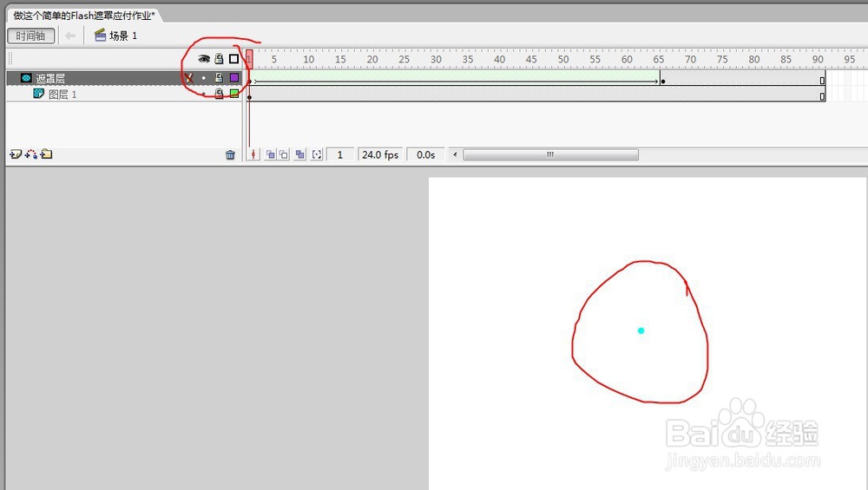Viewport: 868px width, 490px height.
Task: Click the New Folder icon
Action: coord(47,154)
